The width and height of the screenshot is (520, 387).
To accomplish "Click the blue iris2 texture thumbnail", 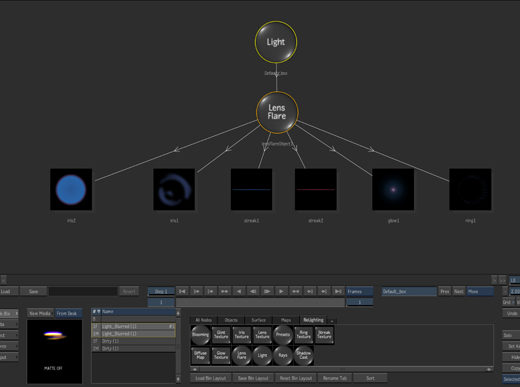I will click(71, 189).
